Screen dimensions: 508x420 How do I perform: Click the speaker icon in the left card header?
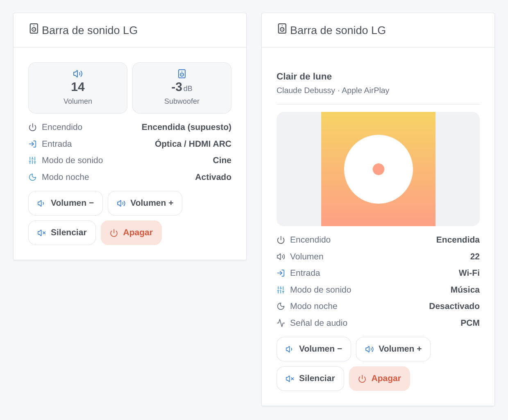pyautogui.click(x=34, y=29)
